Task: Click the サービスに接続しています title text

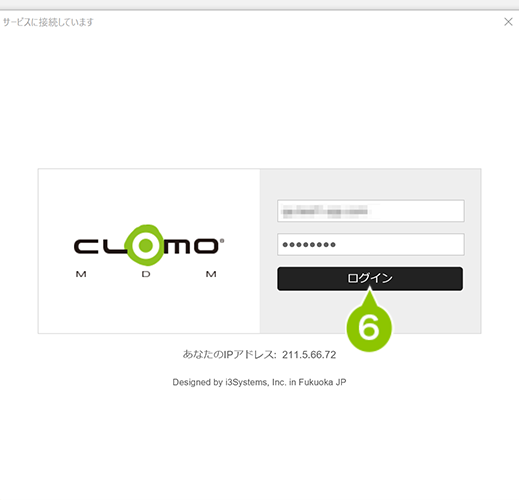Action: coord(48,22)
